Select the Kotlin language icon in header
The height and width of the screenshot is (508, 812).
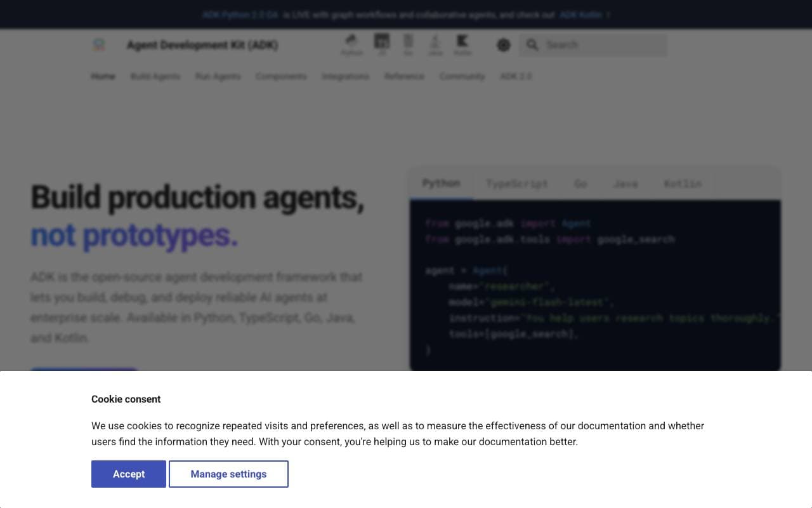[x=462, y=44]
